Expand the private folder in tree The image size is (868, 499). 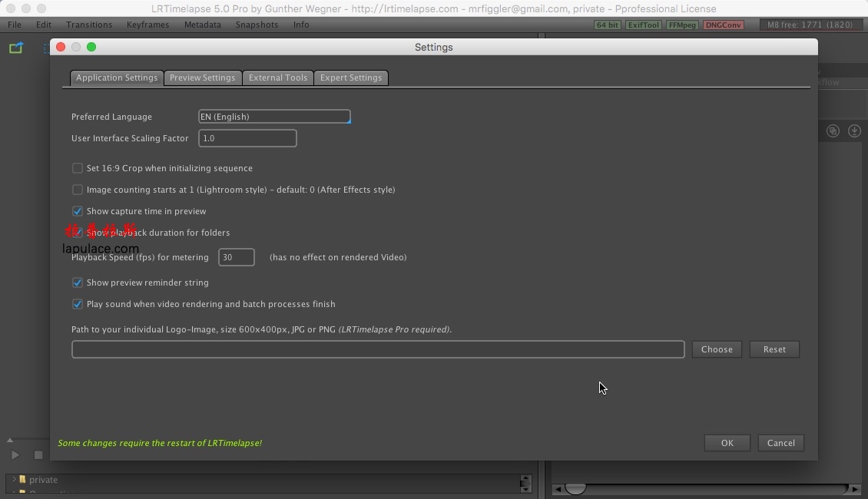click(14, 480)
